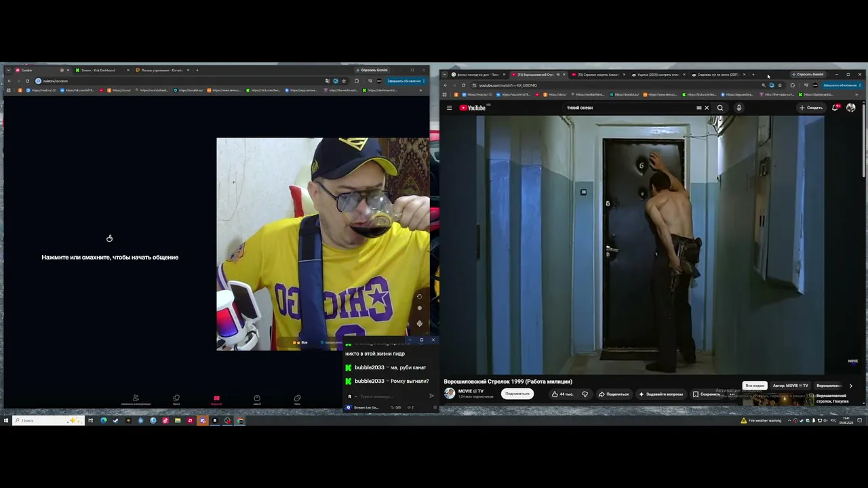The image size is (868, 488).
Task: Open YouTube account avatar menu
Action: (851, 108)
